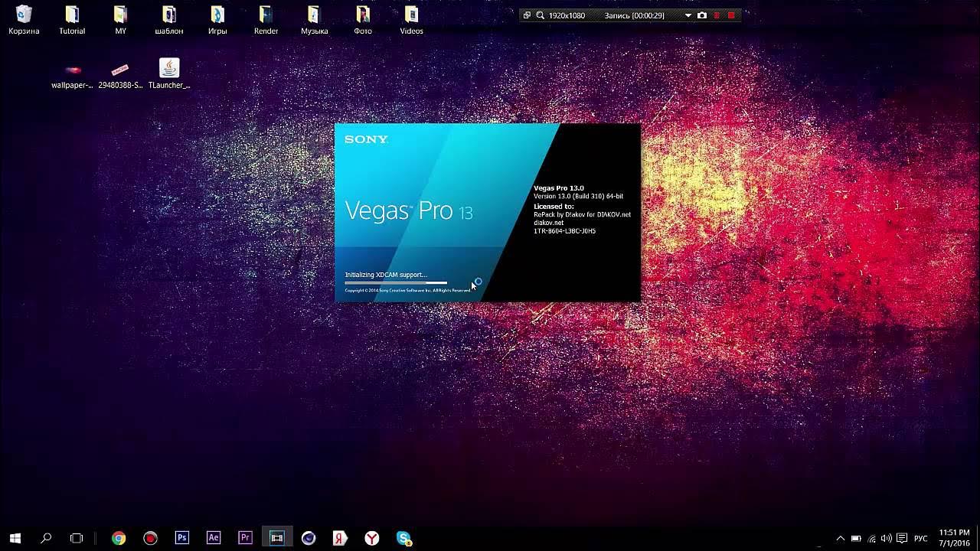Image resolution: width=980 pixels, height=551 pixels.
Task: Open the Музыка desktop folder
Action: pos(314,19)
